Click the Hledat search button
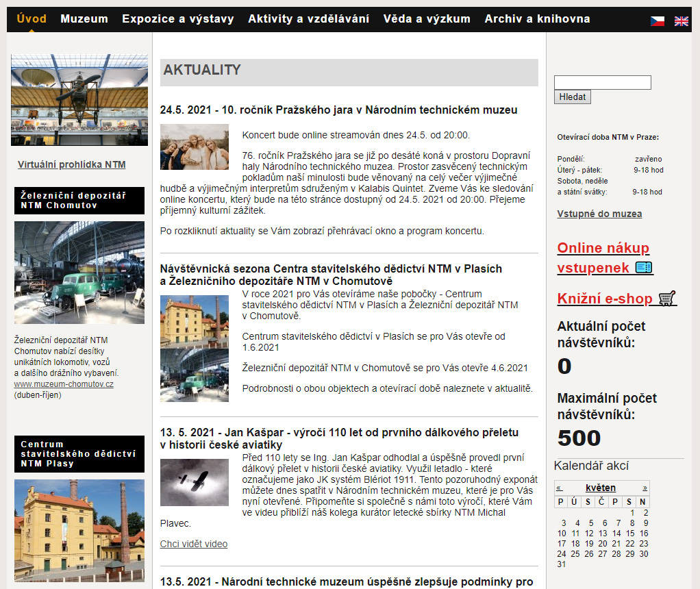The image size is (700, 589). tap(573, 97)
